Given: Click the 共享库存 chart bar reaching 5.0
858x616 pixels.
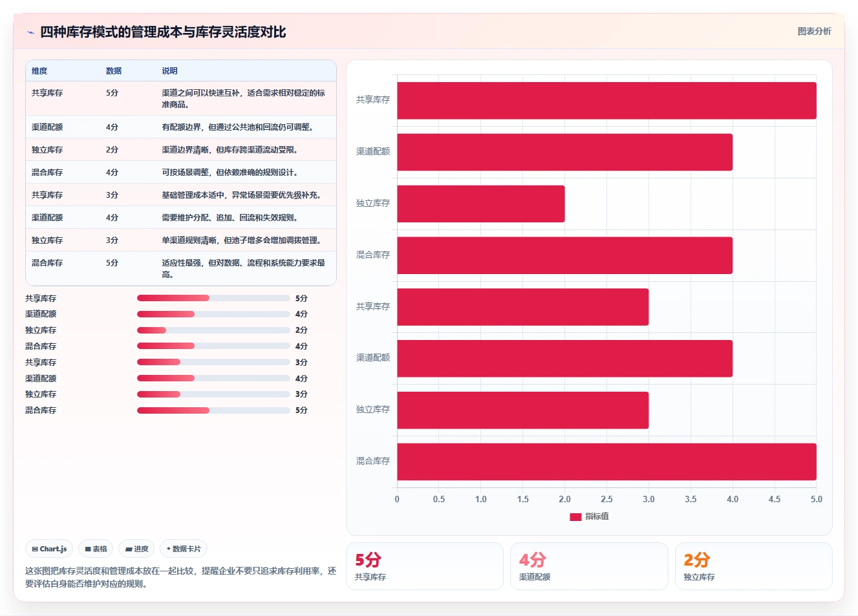Looking at the screenshot, I should (x=606, y=100).
